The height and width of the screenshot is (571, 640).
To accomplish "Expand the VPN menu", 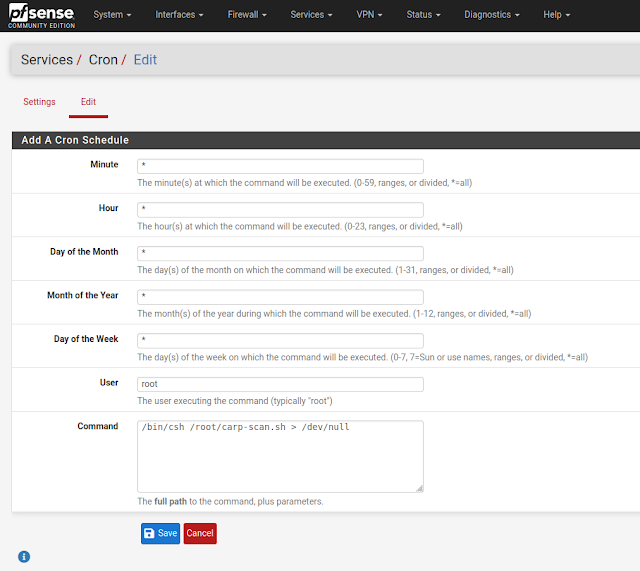I will click(x=368, y=15).
